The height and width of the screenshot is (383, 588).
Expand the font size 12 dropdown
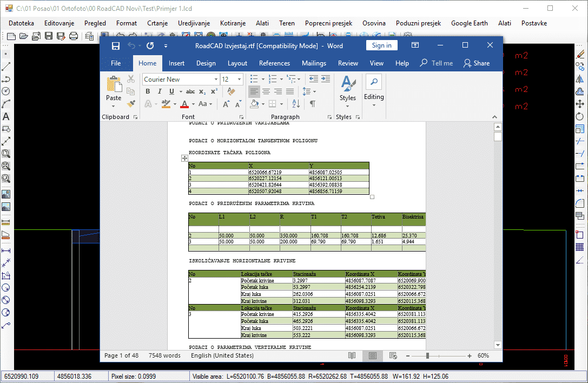pyautogui.click(x=240, y=80)
